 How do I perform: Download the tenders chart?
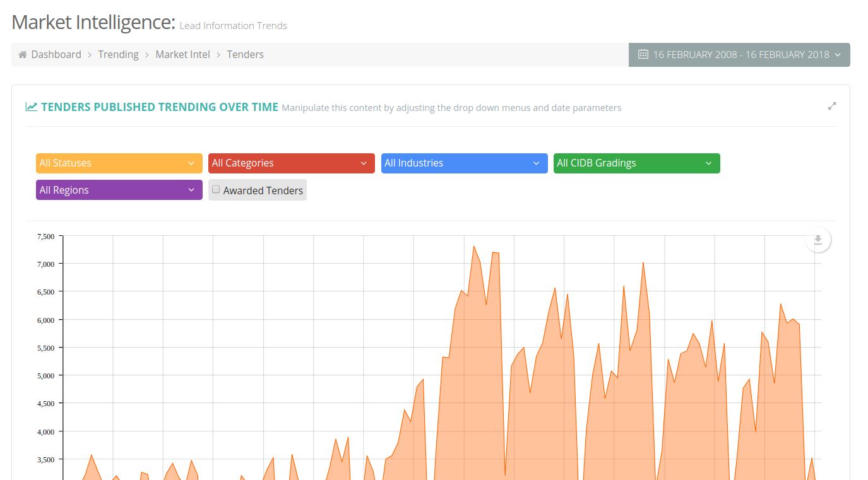click(818, 240)
